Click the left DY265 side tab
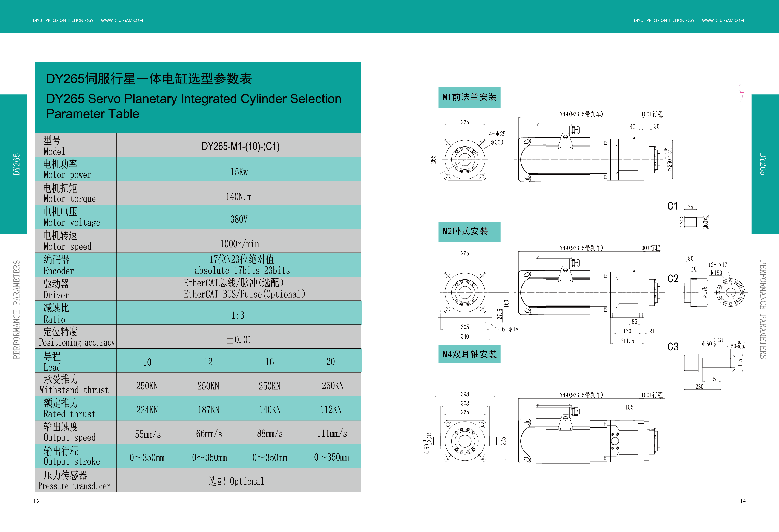 tap(16, 164)
